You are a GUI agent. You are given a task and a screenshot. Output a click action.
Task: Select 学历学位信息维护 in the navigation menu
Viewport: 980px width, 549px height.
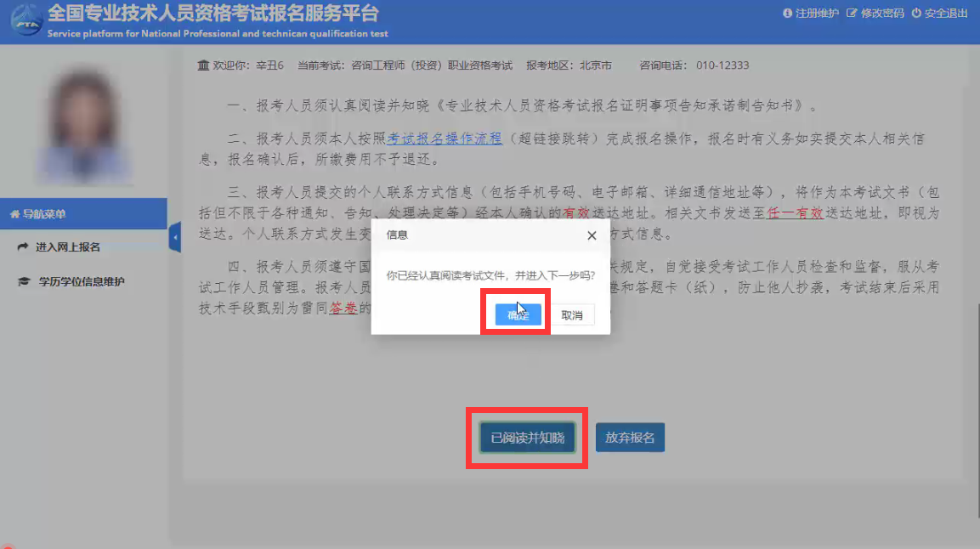[82, 282]
